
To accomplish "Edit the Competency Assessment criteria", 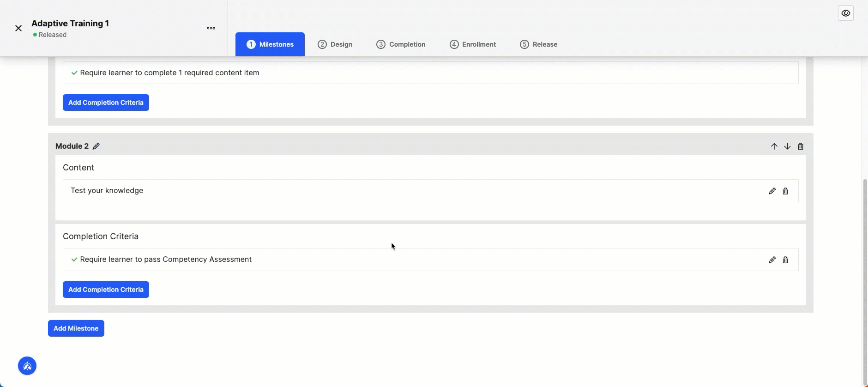I will pyautogui.click(x=772, y=260).
